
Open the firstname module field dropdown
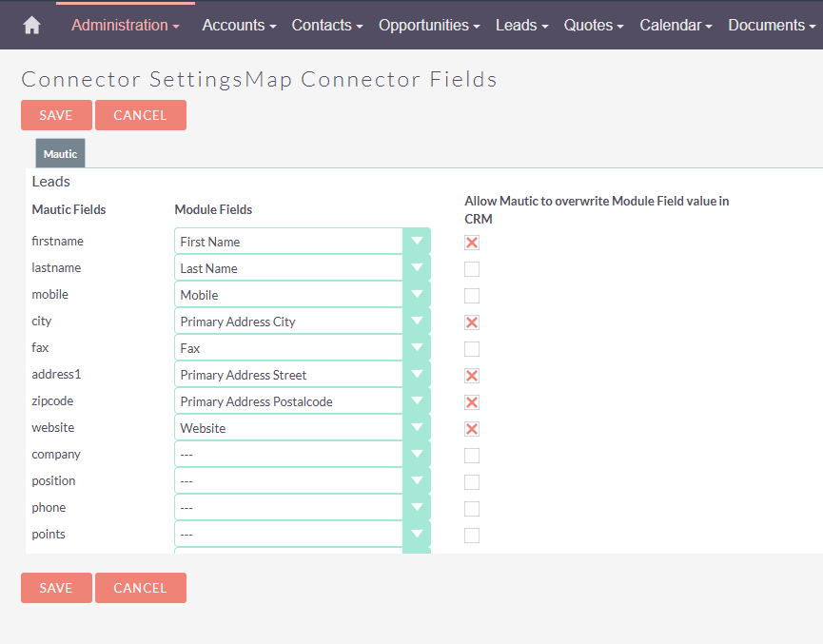[302, 242]
